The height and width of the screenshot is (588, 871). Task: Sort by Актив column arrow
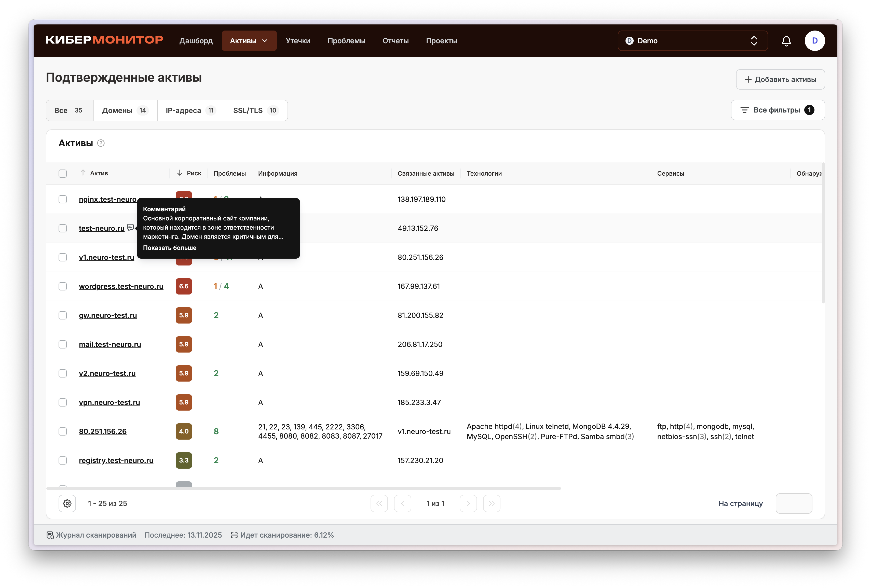tap(83, 173)
